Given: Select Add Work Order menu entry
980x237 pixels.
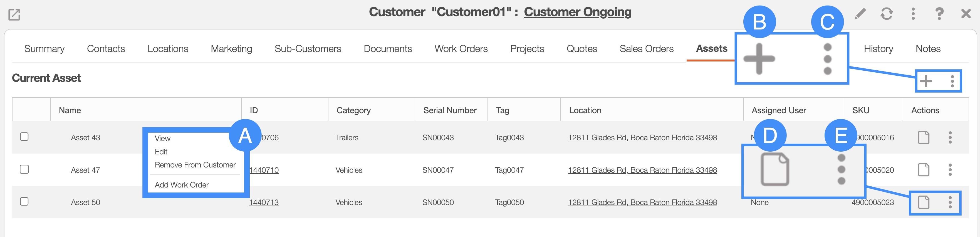Looking at the screenshot, I should tap(182, 185).
